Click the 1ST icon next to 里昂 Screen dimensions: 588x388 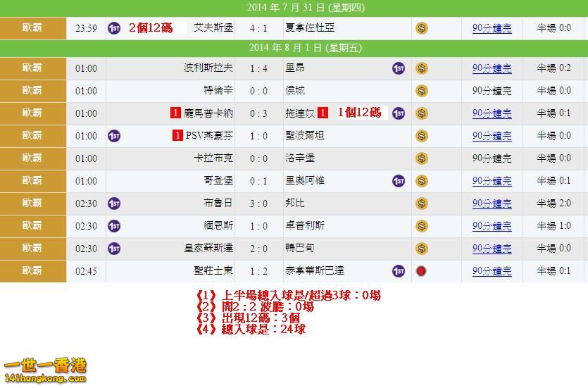point(399,68)
